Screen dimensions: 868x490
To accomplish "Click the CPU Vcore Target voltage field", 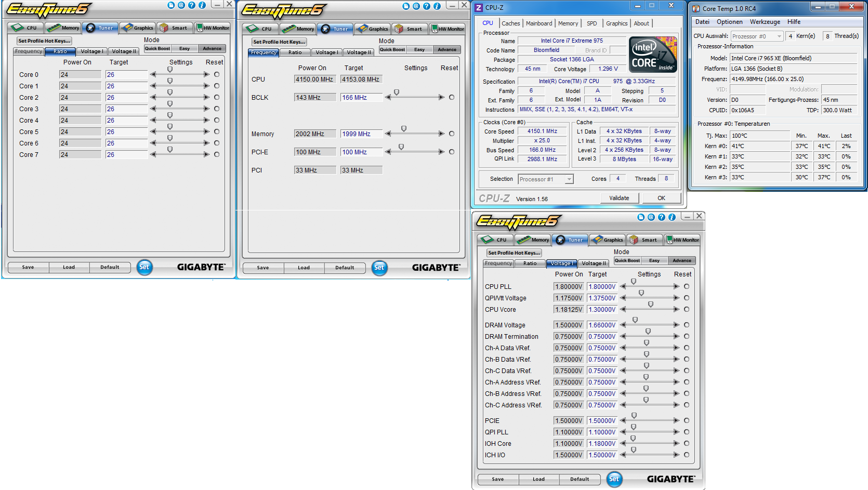I will tap(602, 309).
